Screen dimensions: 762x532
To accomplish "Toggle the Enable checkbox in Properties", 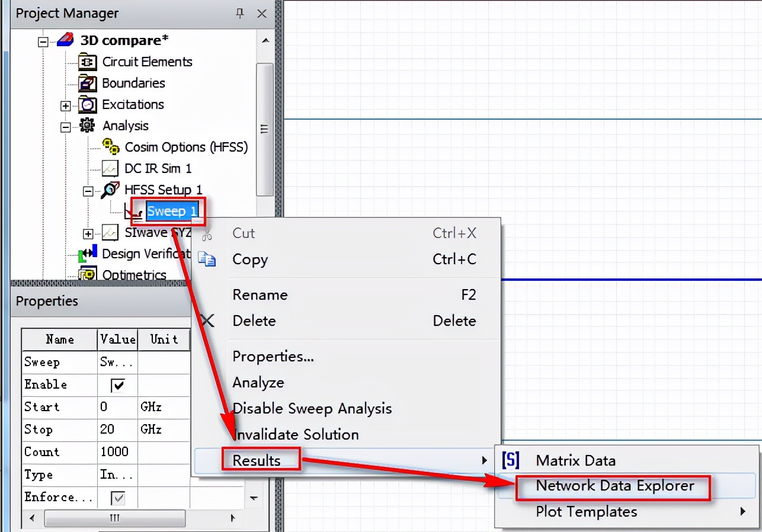I will click(x=117, y=385).
